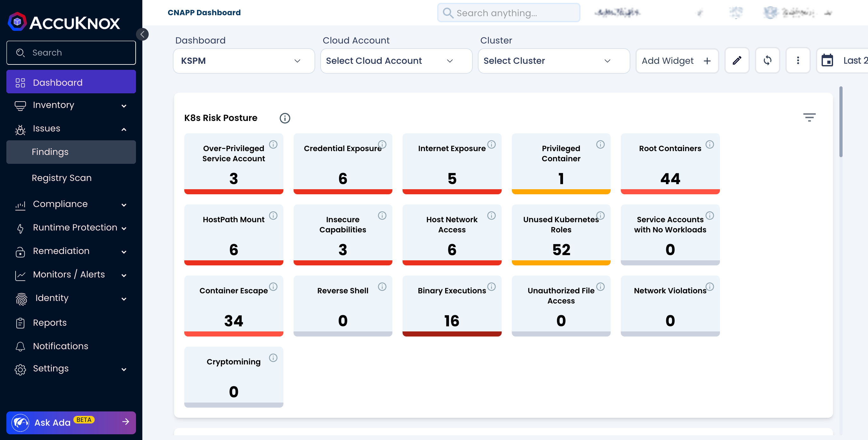Show info for Credential Exposure card
This screenshot has height=440, width=868.
point(382,144)
